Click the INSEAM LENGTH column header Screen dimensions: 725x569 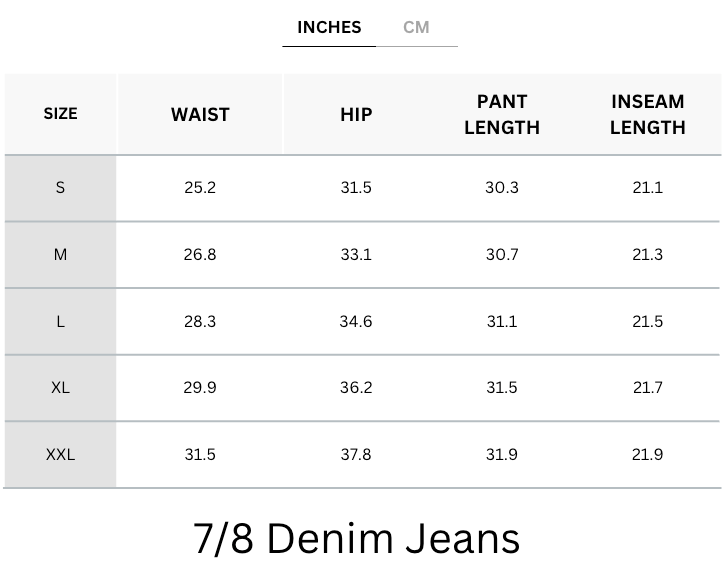[x=648, y=115]
